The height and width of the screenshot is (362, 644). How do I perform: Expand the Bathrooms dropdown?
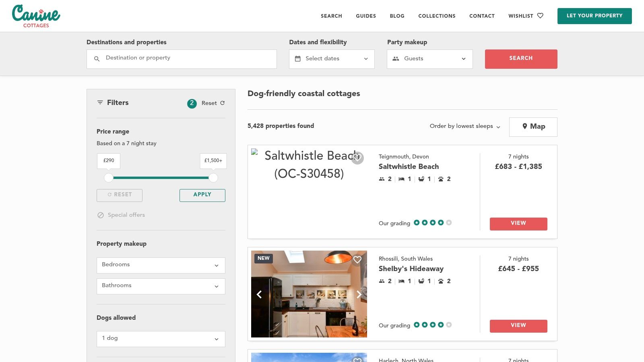(x=161, y=286)
